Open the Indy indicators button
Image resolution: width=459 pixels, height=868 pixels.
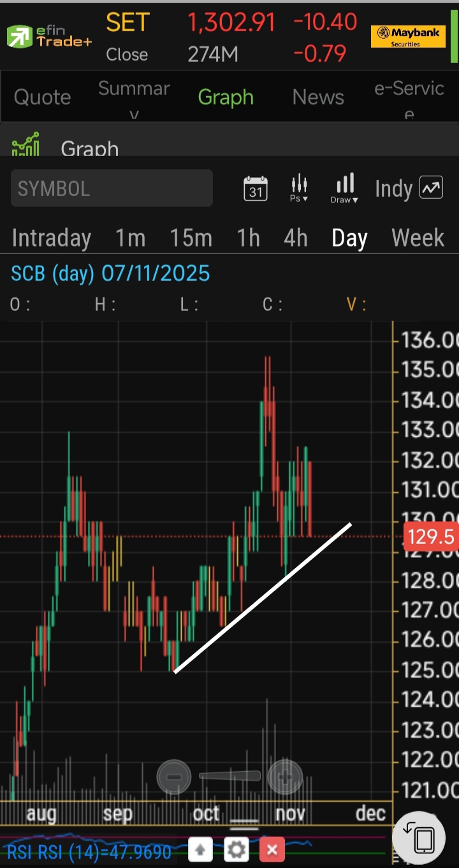[409, 189]
